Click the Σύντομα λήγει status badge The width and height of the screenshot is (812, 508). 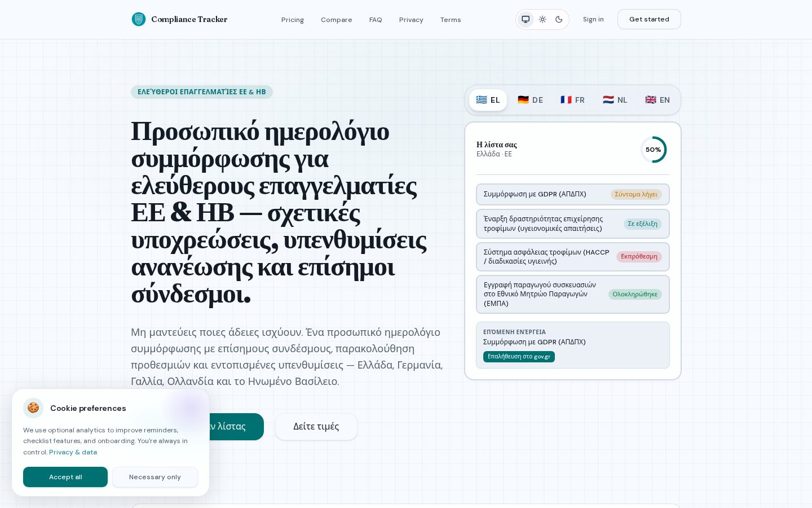point(636,194)
